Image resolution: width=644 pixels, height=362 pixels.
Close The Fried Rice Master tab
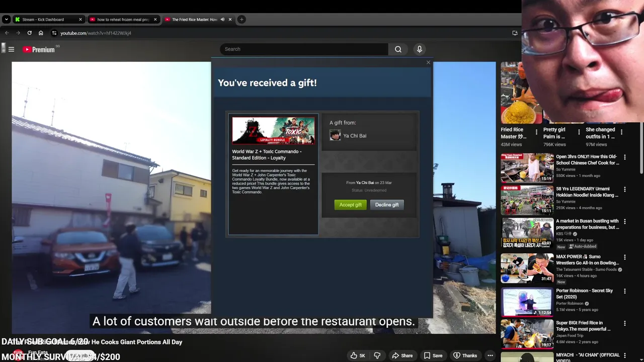pyautogui.click(x=230, y=20)
